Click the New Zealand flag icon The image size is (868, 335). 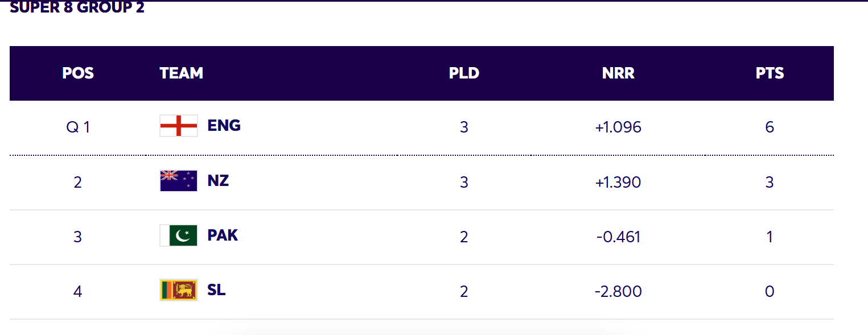coord(178,181)
